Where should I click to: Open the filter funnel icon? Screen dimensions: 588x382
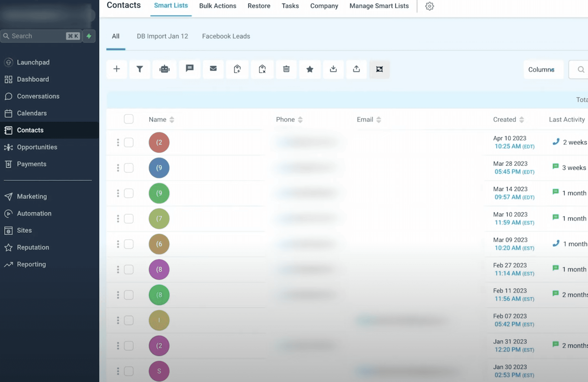click(140, 69)
